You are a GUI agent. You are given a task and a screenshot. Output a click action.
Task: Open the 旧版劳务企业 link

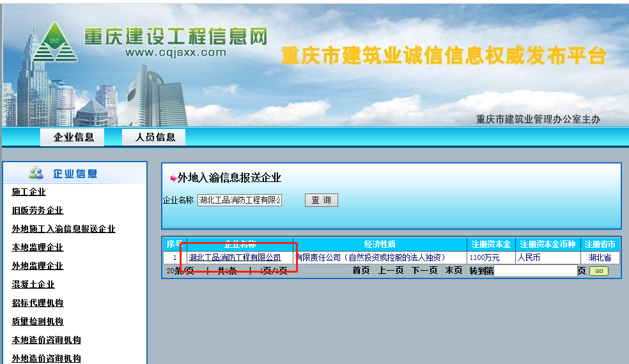(x=37, y=211)
